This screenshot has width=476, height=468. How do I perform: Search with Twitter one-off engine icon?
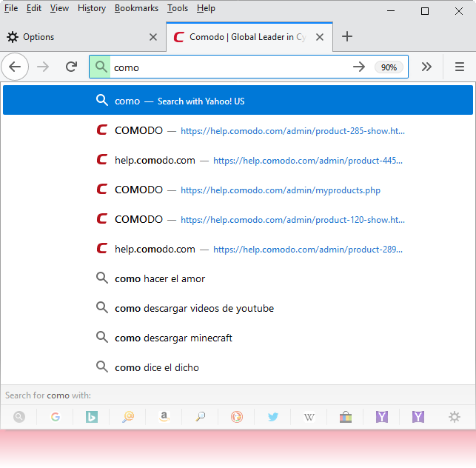pyautogui.click(x=273, y=417)
